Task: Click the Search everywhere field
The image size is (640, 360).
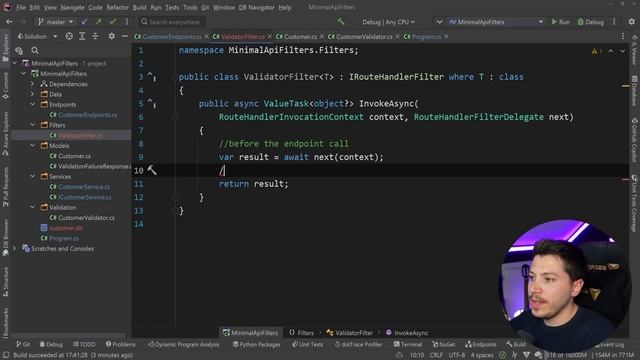Action: [x=171, y=22]
